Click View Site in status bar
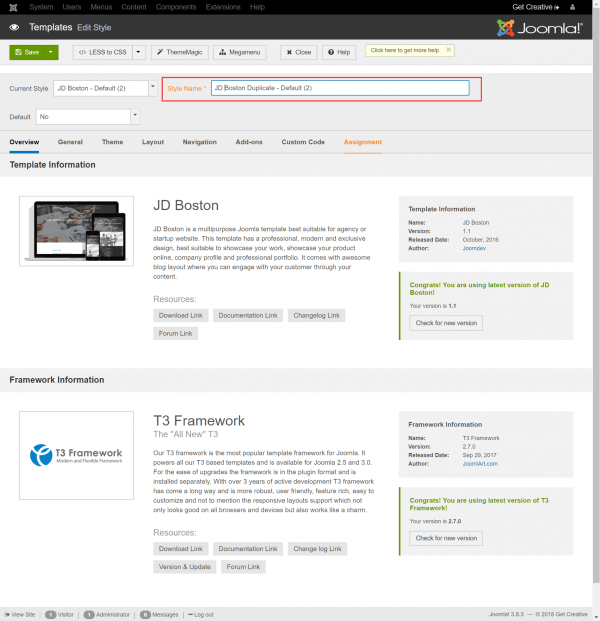 coord(20,615)
